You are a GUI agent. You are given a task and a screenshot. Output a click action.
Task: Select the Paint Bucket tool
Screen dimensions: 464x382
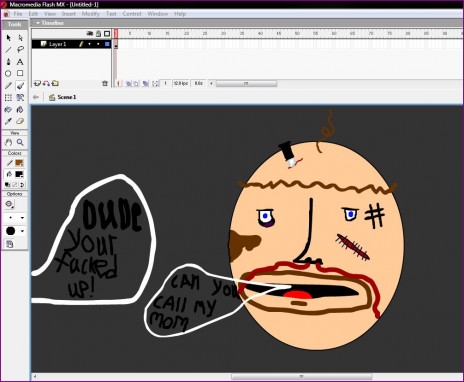coord(20,109)
